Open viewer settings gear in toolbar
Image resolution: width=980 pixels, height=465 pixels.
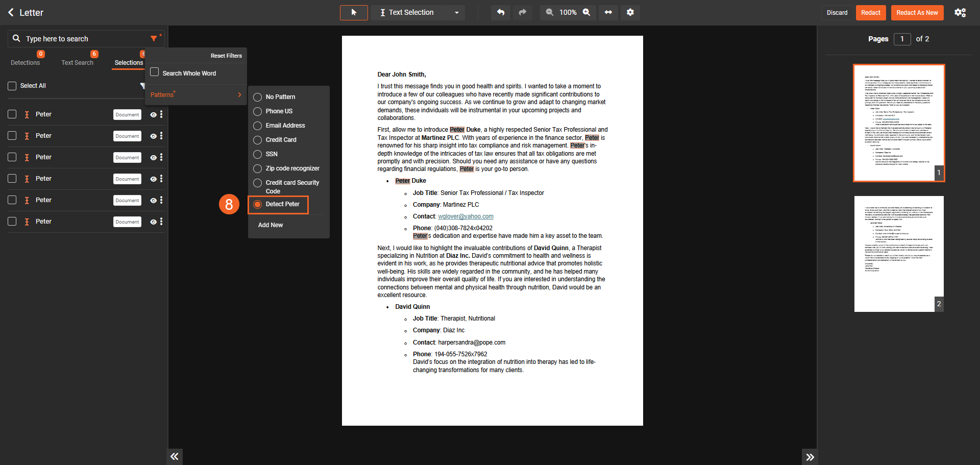click(x=630, y=12)
